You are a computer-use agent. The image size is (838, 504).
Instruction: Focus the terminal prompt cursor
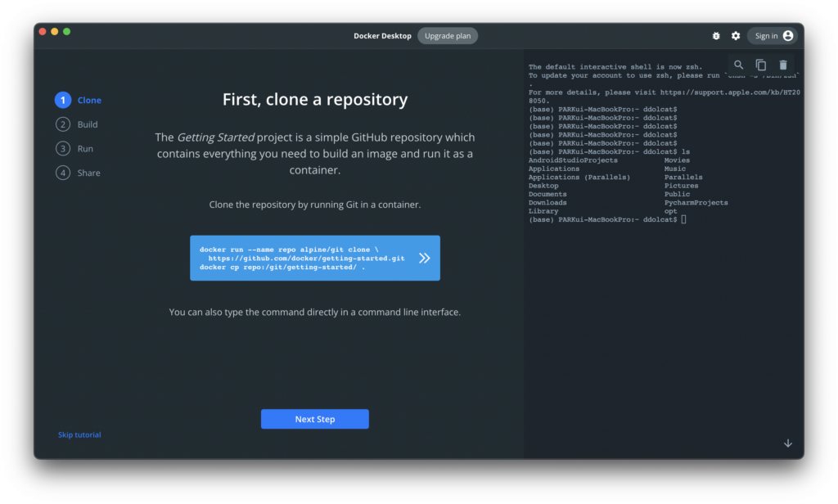(683, 220)
